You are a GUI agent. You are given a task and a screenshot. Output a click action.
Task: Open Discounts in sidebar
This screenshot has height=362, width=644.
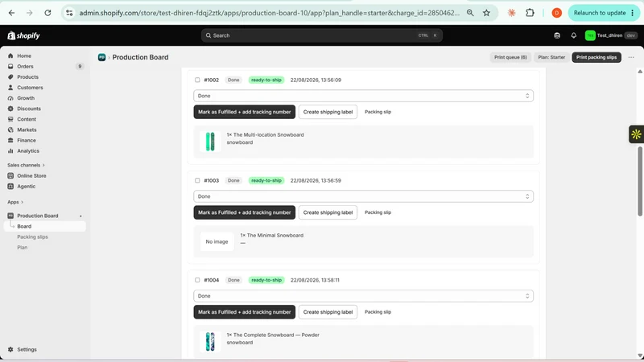[x=29, y=109]
